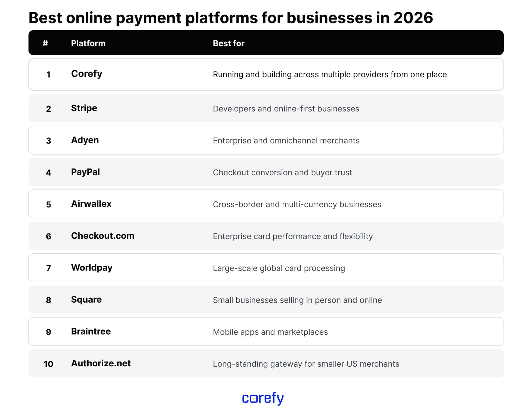
Task: Select the 'Authorize.net' platform name
Action: point(101,363)
